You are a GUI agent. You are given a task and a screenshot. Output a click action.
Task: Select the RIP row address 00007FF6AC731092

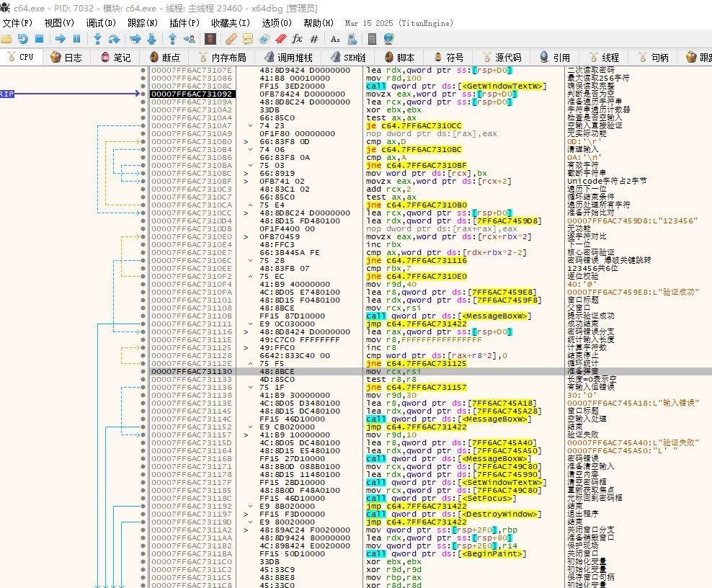(x=191, y=94)
